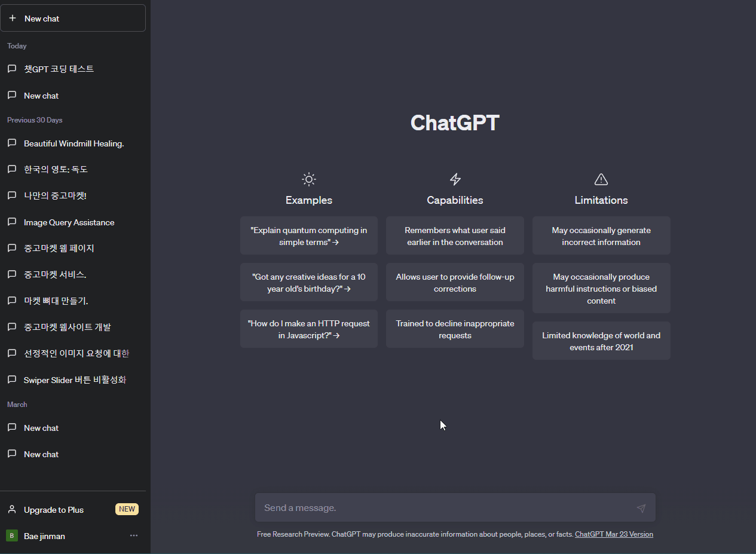Click the "Allows user to provide follow-up corrections" card

(455, 282)
